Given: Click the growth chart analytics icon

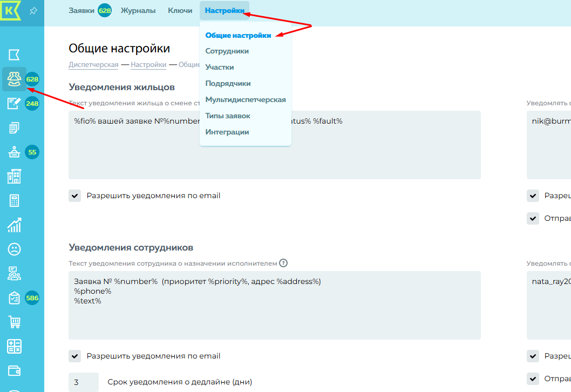Looking at the screenshot, I should pos(14,225).
